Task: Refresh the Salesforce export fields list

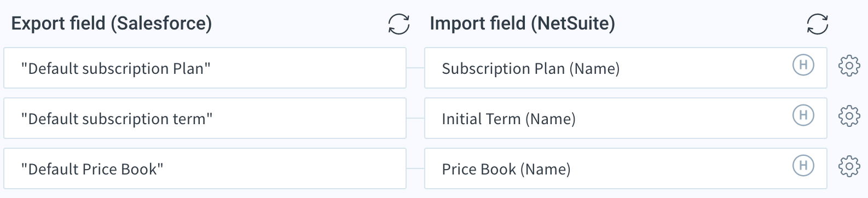Action: pos(399,24)
